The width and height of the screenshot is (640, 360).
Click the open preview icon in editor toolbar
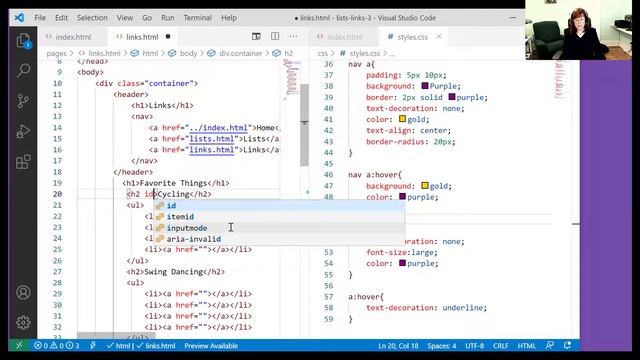point(256,36)
